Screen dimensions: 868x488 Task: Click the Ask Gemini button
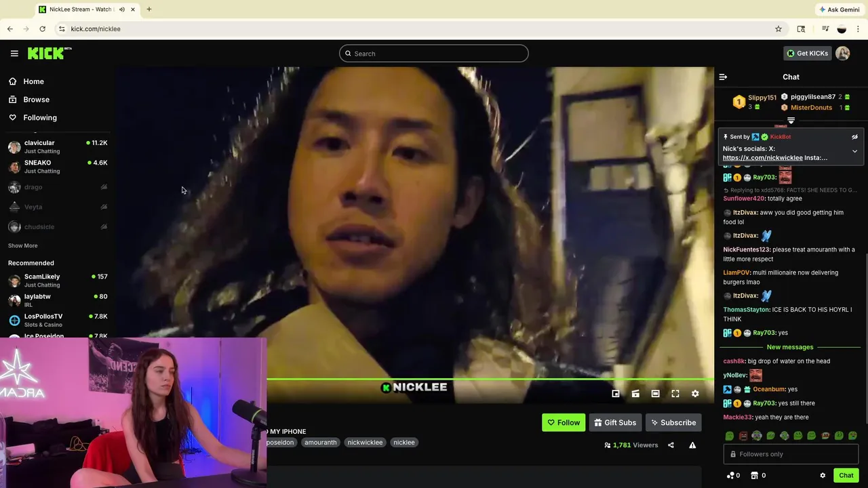click(840, 9)
